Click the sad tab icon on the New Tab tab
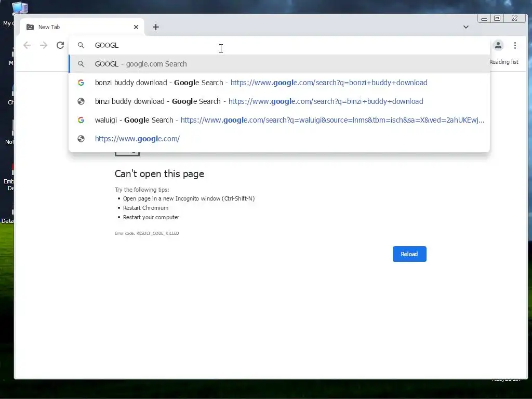 pyautogui.click(x=30, y=27)
